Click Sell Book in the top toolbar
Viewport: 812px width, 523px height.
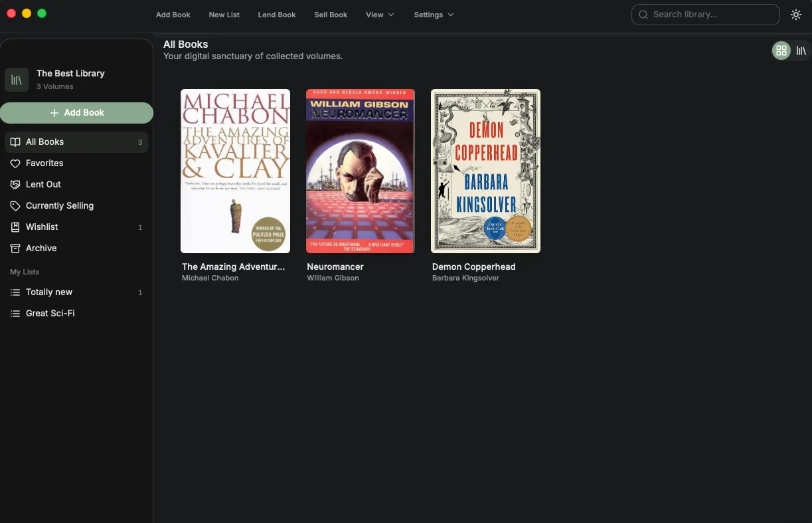(331, 15)
